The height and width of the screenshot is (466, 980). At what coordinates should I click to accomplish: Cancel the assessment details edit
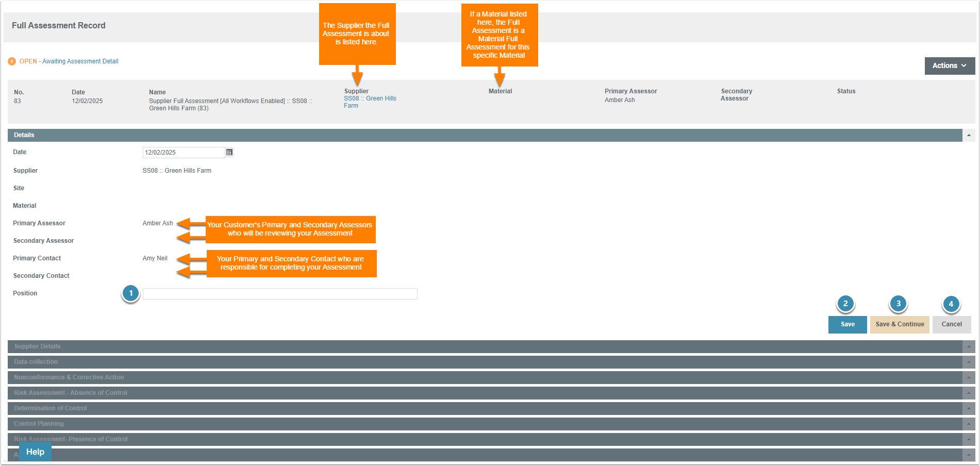point(952,324)
